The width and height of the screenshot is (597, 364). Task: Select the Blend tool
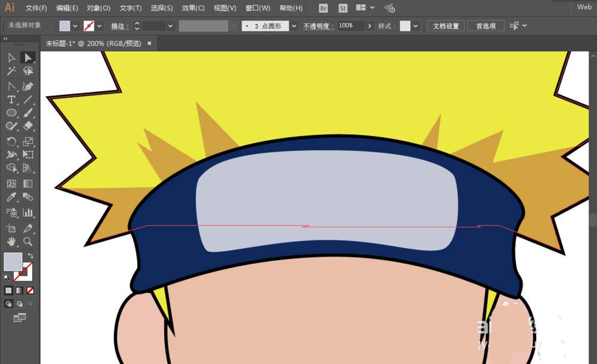click(x=28, y=197)
